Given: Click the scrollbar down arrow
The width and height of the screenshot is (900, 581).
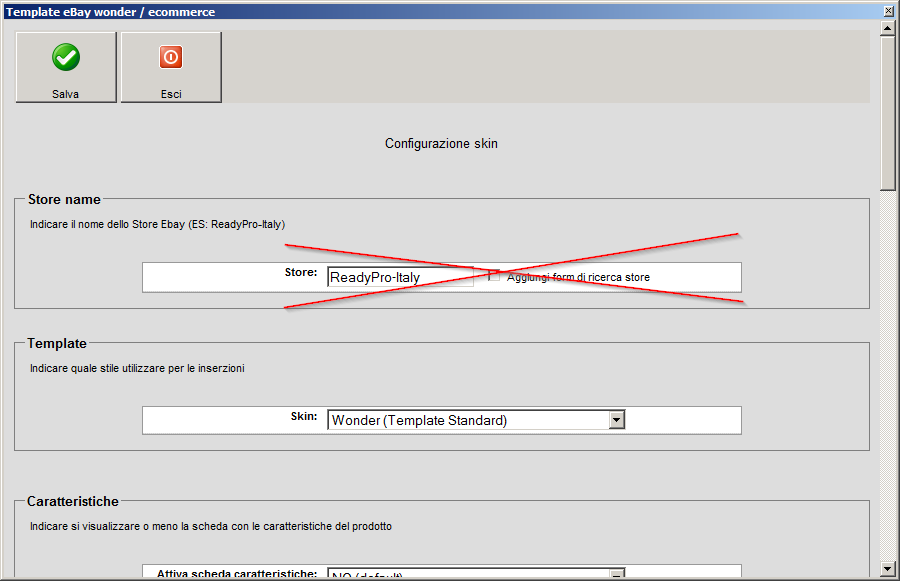Looking at the screenshot, I should tap(887, 569).
